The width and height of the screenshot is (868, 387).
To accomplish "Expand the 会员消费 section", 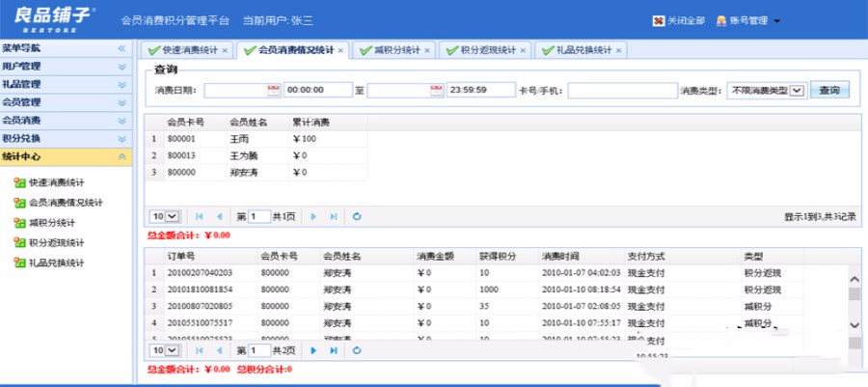I will [x=122, y=121].
